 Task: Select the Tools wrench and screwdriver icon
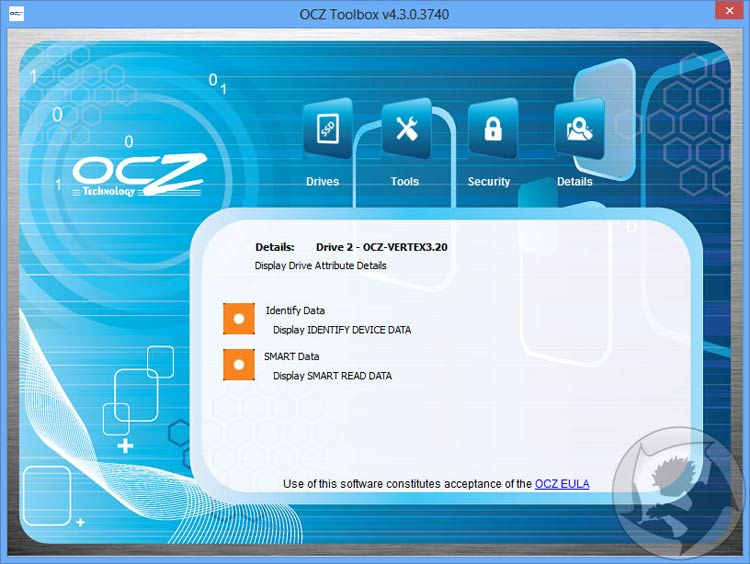pos(405,129)
